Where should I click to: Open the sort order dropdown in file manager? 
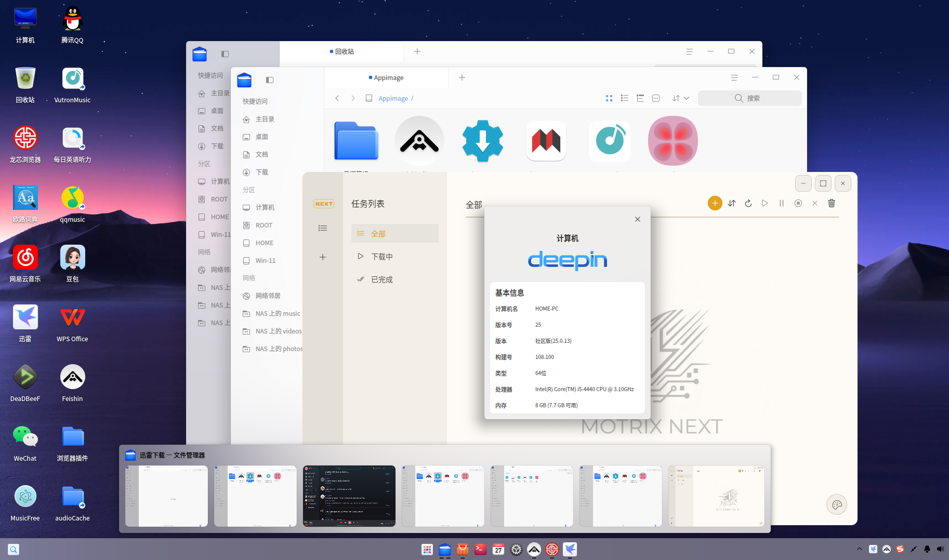(x=681, y=98)
